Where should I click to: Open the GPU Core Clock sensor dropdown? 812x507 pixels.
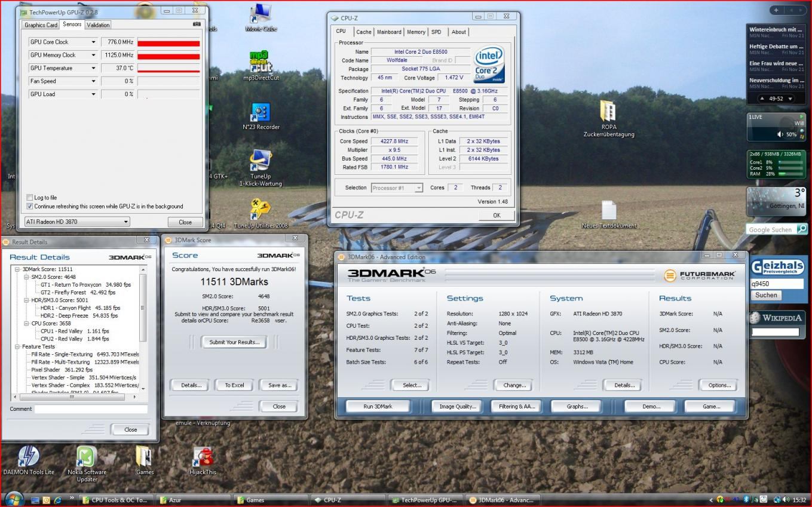click(93, 42)
